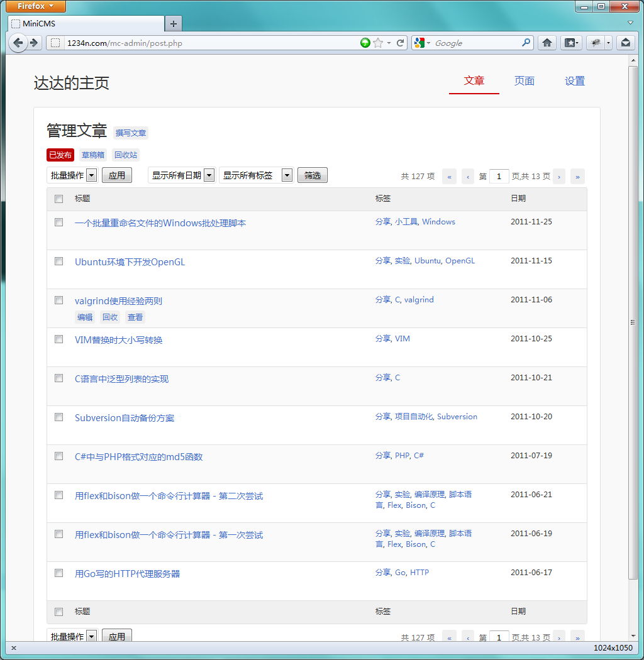The width and height of the screenshot is (644, 660).
Task: Click the browser Back arrow button
Action: coord(18,43)
